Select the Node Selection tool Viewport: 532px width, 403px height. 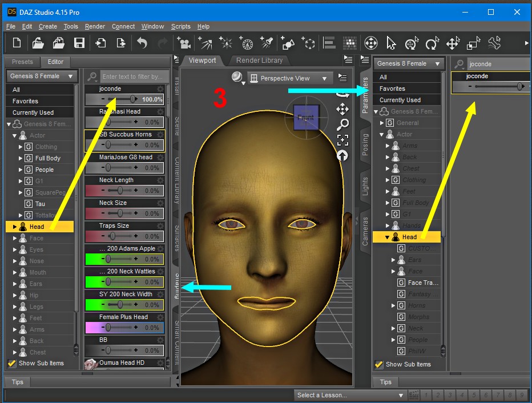point(391,43)
